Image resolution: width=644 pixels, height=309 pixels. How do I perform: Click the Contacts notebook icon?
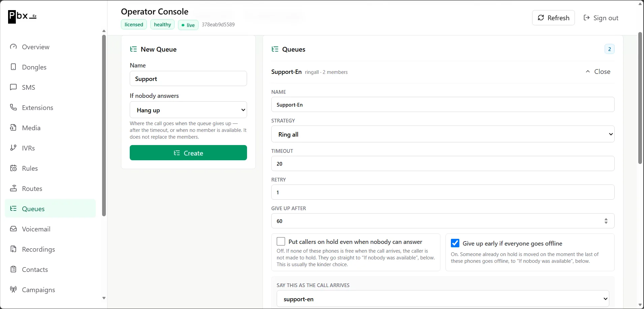13,270
